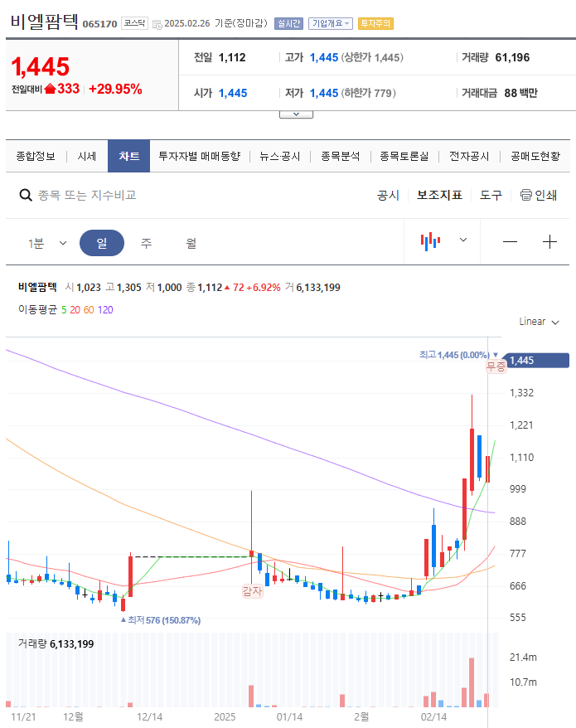Viewport: 576px width, 728px height.
Task: Open the 기업개요 dropdown
Action: pyautogui.click(x=331, y=23)
